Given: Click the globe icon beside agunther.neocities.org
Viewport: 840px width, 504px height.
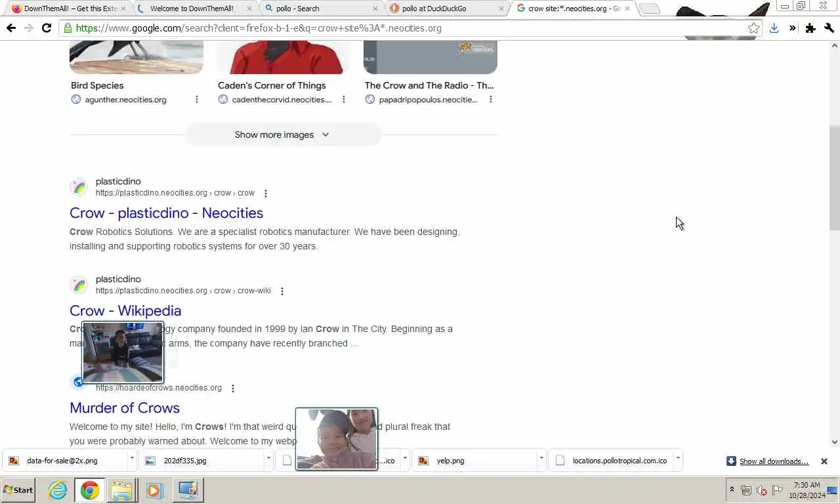Looking at the screenshot, I should (76, 100).
